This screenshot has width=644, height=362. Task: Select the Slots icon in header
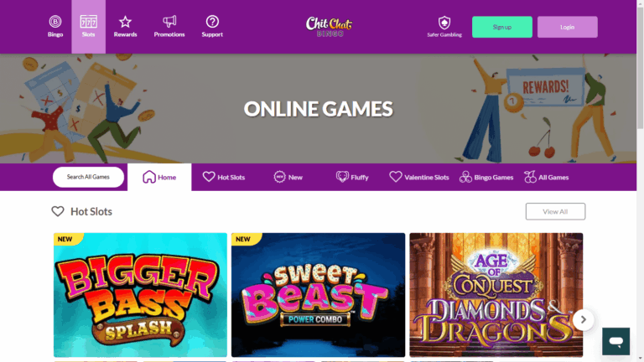[88, 21]
